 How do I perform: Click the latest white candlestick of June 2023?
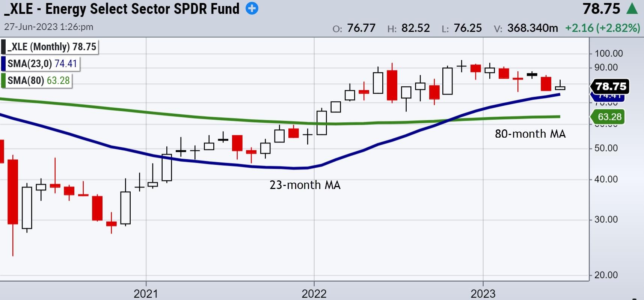coord(560,88)
